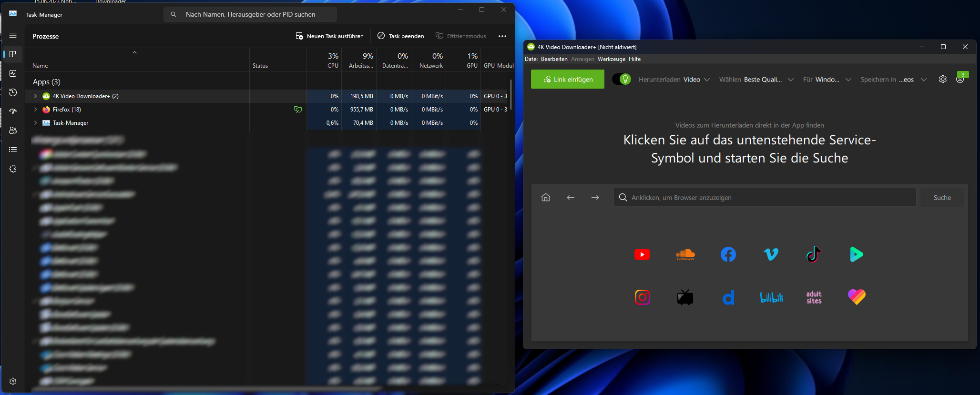Open Task Manager hamburger navigation menu
The height and width of the screenshot is (395, 980).
click(x=13, y=35)
